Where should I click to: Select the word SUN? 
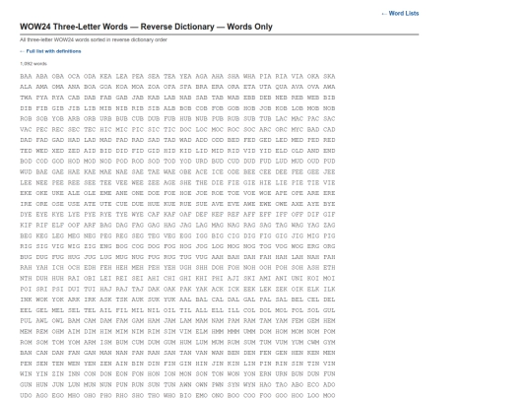click(x=154, y=385)
